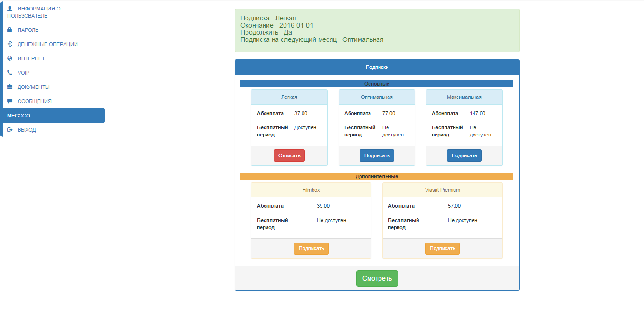Unsubscribe from Легкая with Отписать button
Viewport: 644px width, 311px height.
(289, 155)
